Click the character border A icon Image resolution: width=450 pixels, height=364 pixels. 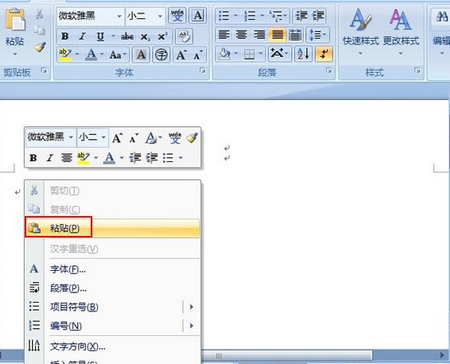[x=198, y=16]
